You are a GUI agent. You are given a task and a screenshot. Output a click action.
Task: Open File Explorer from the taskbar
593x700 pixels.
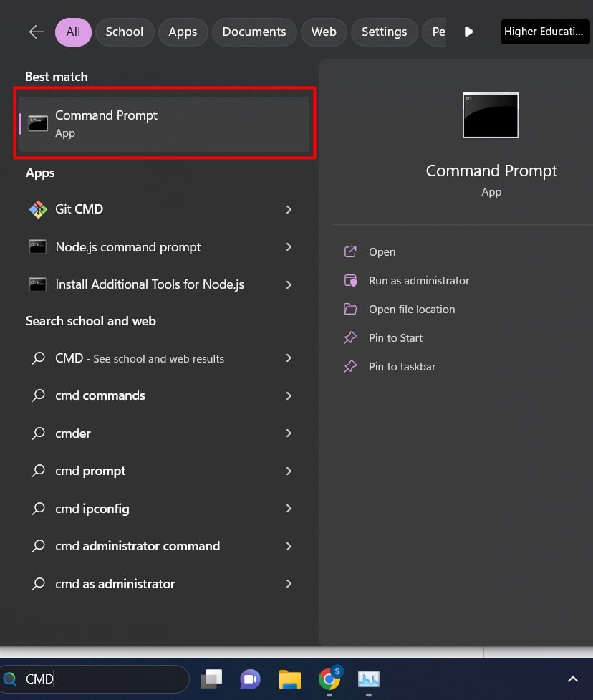[x=290, y=679]
